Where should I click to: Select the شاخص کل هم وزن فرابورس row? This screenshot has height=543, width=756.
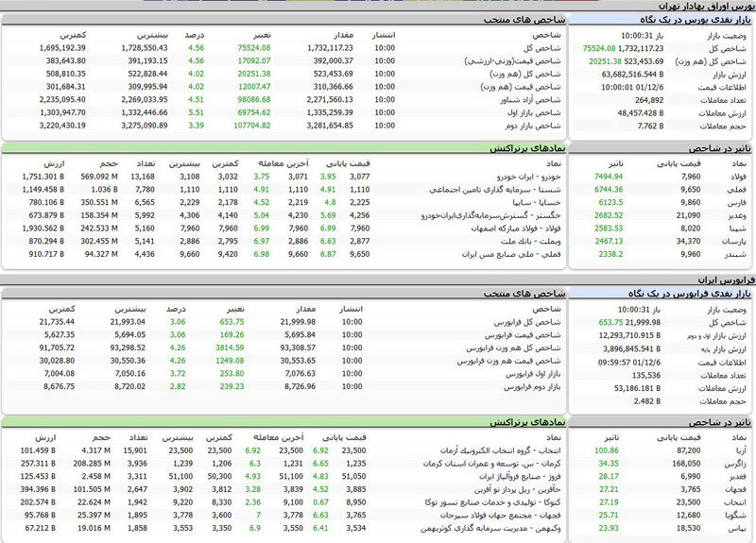283,348
